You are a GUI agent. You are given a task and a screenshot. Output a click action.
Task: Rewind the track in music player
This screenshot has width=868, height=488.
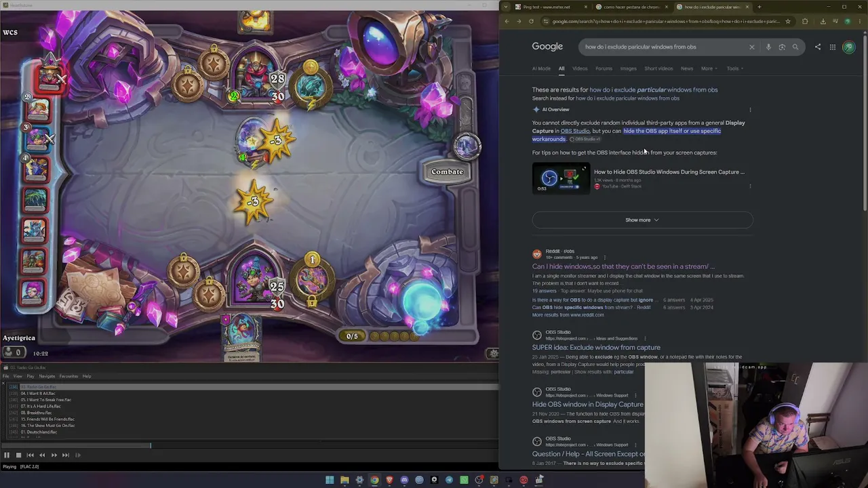coord(42,455)
